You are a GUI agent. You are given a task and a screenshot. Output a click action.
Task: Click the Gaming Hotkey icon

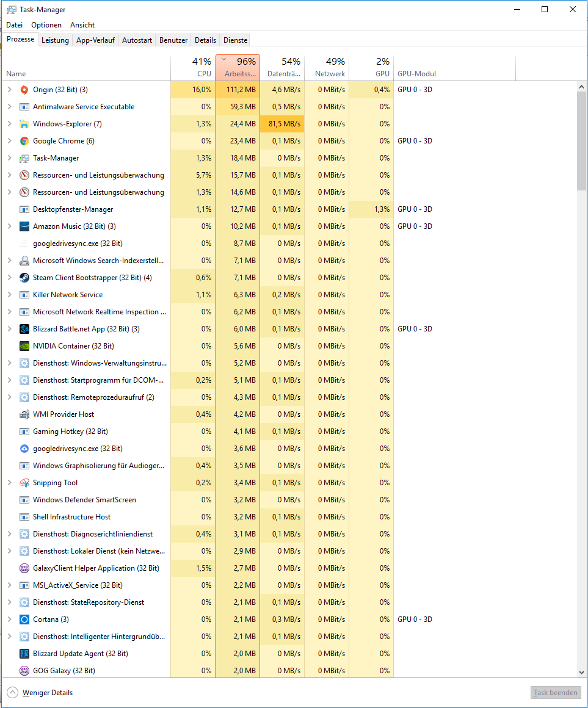(24, 432)
